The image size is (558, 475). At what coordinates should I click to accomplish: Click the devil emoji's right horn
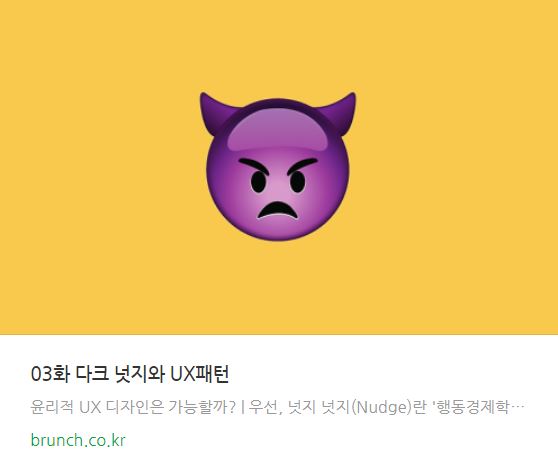(341, 113)
